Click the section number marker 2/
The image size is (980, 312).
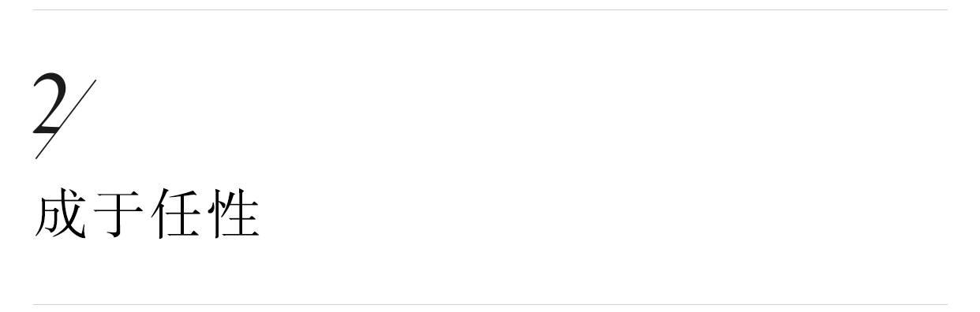click(x=65, y=115)
